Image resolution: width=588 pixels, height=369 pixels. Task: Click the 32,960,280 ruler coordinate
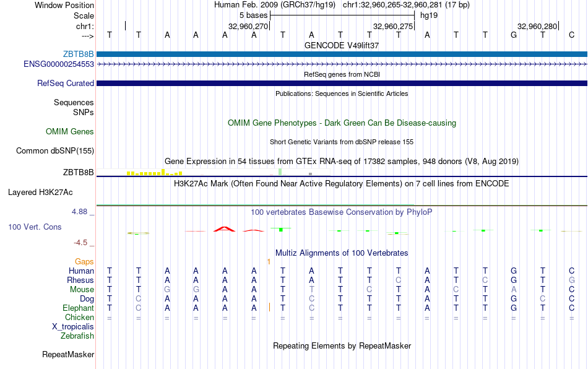point(537,26)
